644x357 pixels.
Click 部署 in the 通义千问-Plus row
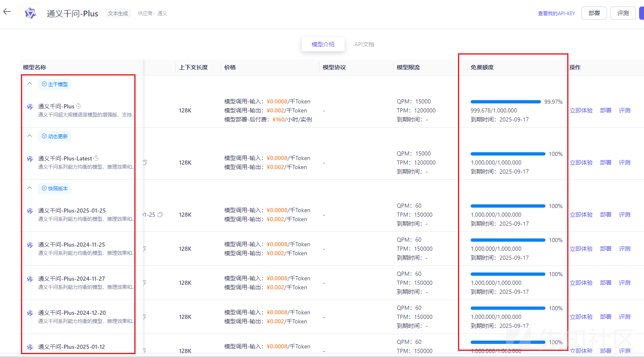click(x=606, y=110)
